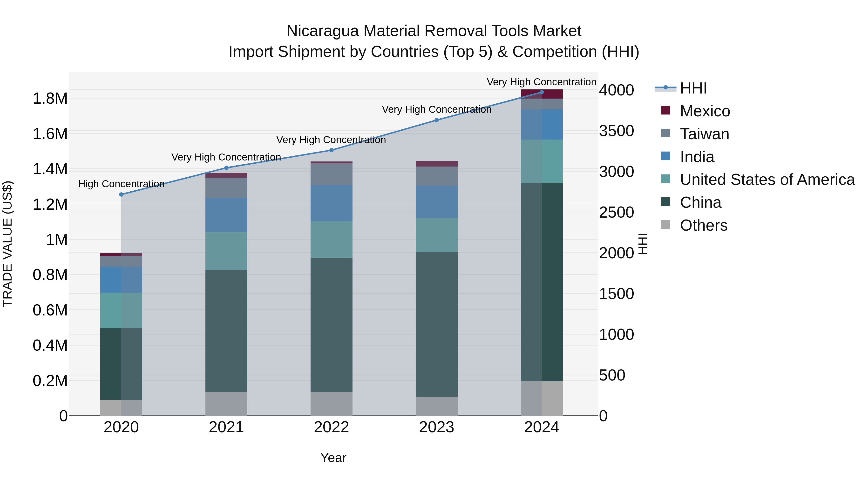Click the HHI data point for 2023
Image resolution: width=868 pixels, height=488 pixels.
(x=436, y=120)
